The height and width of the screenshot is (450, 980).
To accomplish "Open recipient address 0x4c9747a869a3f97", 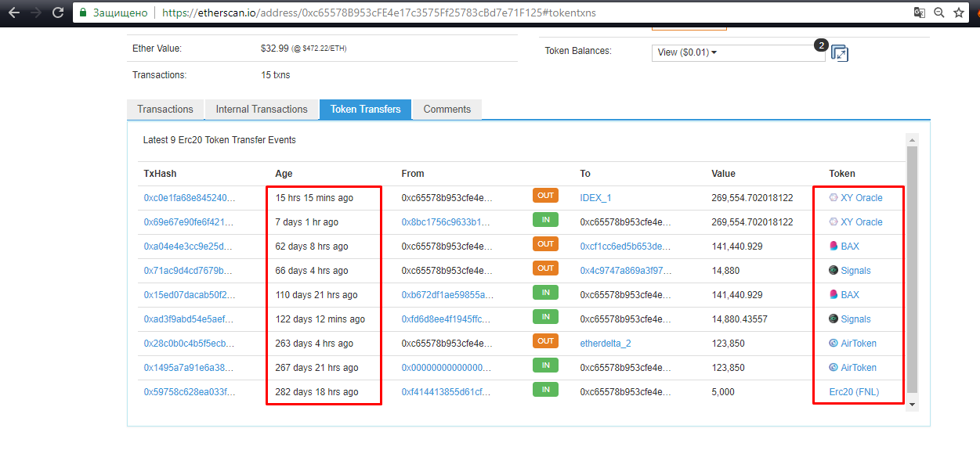I will [625, 271].
